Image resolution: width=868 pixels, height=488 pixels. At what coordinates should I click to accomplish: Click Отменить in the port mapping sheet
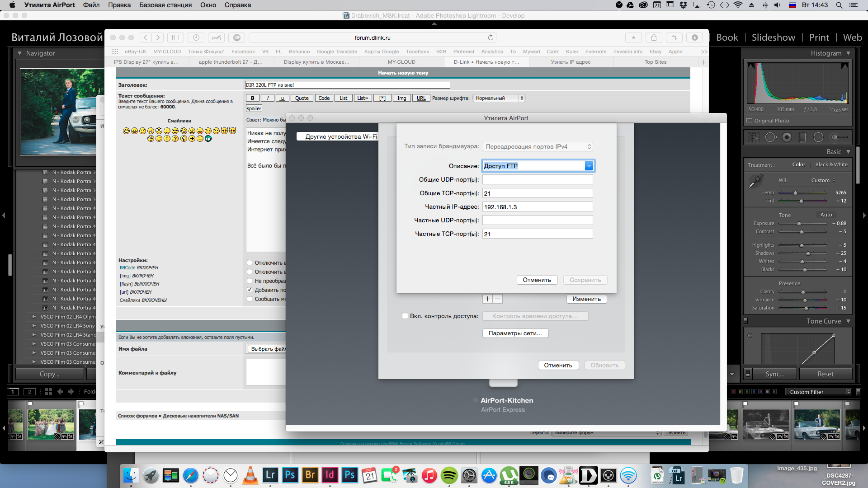tap(537, 280)
